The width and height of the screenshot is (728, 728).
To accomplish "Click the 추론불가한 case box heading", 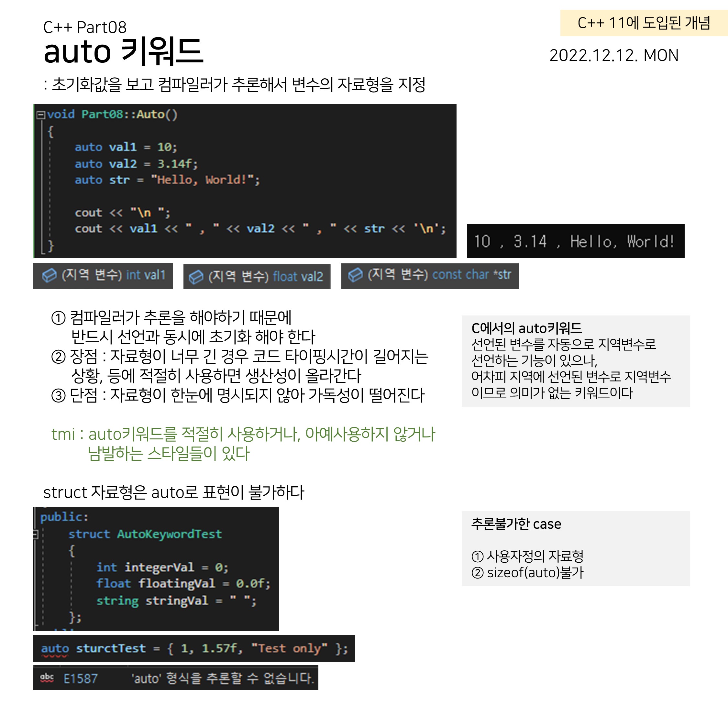I will 516,524.
